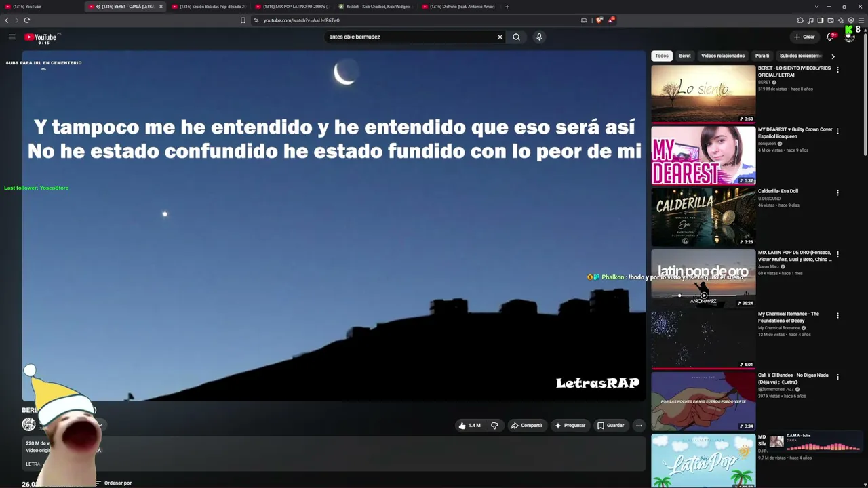Screen dimensions: 868x488
Task: Clear the search box with the X
Action: click(x=500, y=37)
